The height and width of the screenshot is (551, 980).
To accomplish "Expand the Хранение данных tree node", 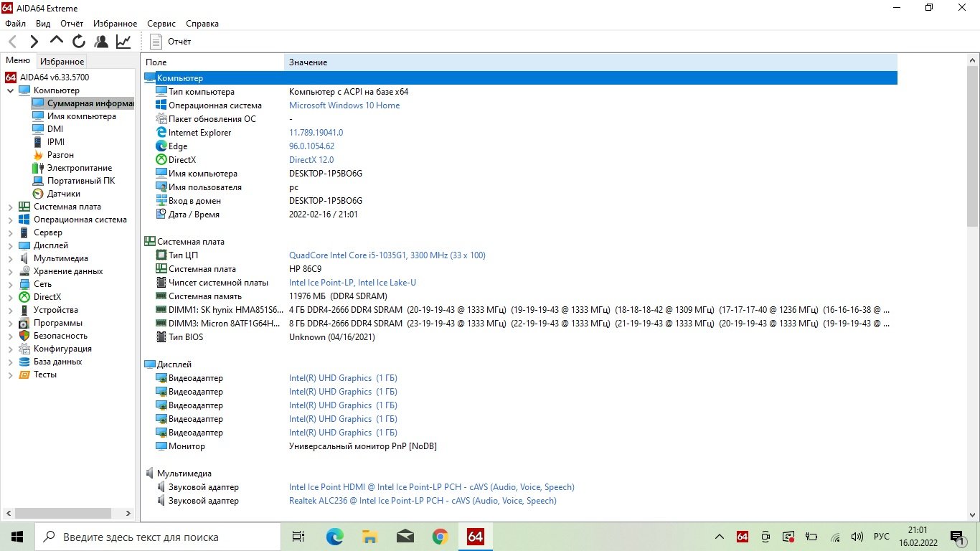I will tap(10, 272).
